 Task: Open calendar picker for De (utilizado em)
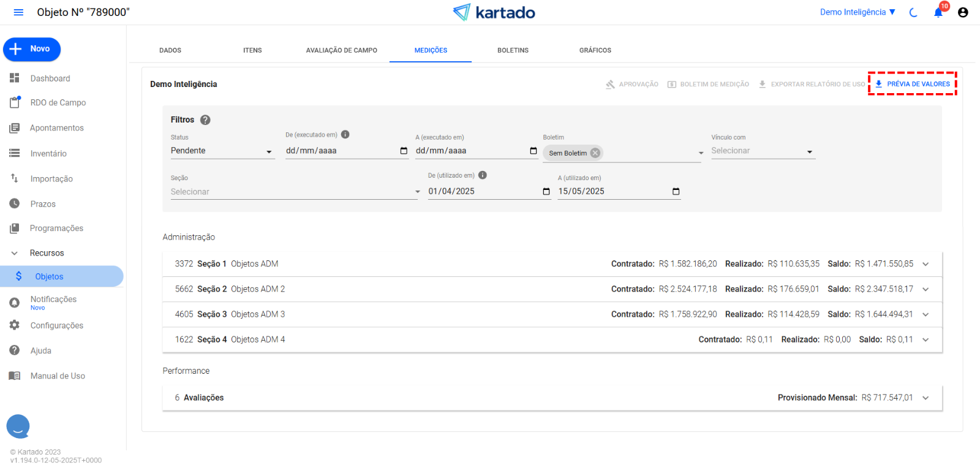pos(546,192)
